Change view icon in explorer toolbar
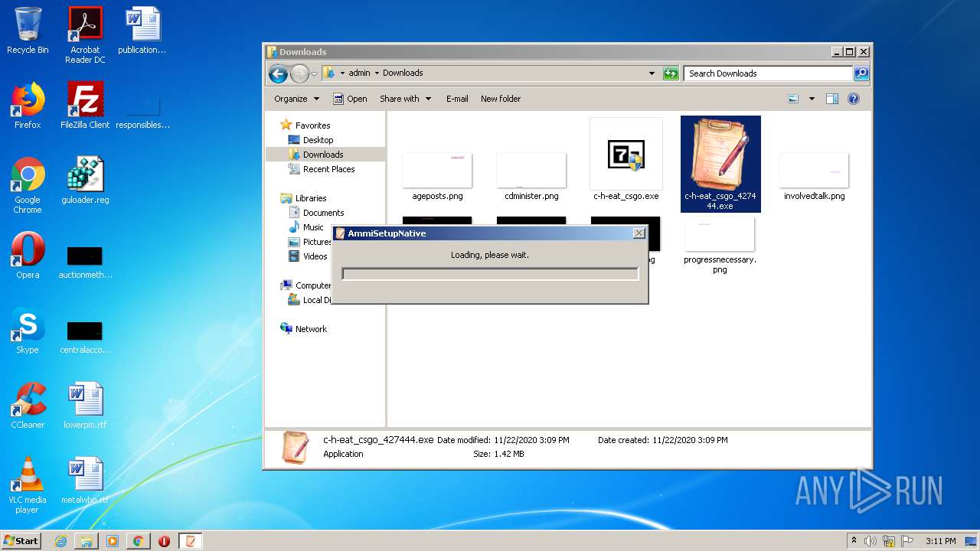The image size is (980, 551). click(x=793, y=99)
